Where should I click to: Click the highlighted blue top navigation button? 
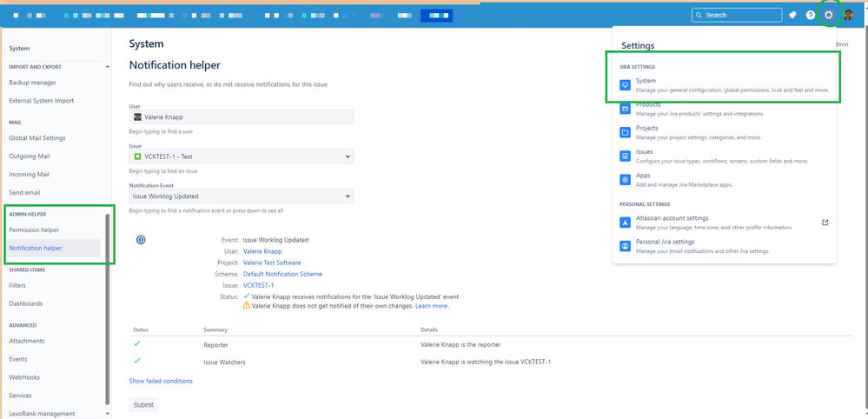[437, 16]
